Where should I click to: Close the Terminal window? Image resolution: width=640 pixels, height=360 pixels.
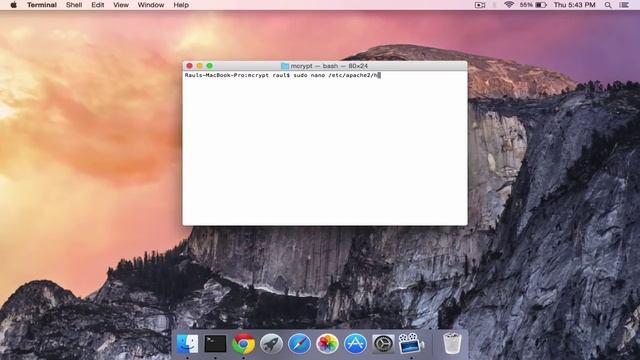tap(189, 66)
